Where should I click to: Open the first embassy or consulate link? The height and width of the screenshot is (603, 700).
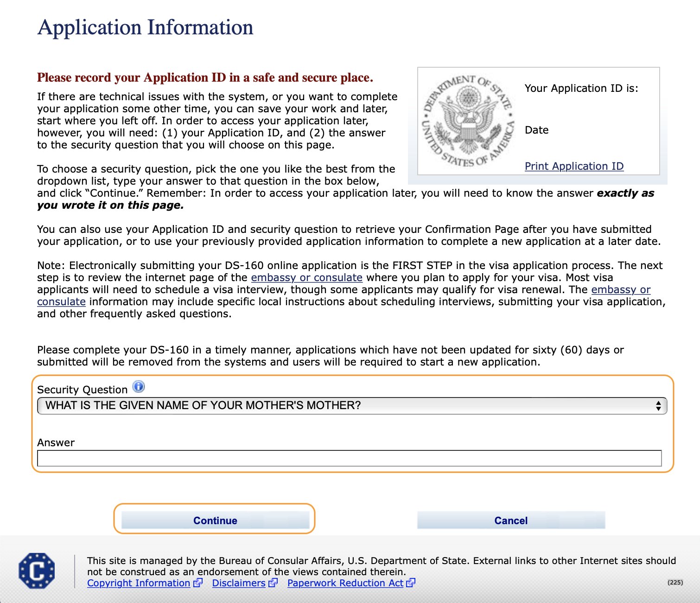click(306, 277)
